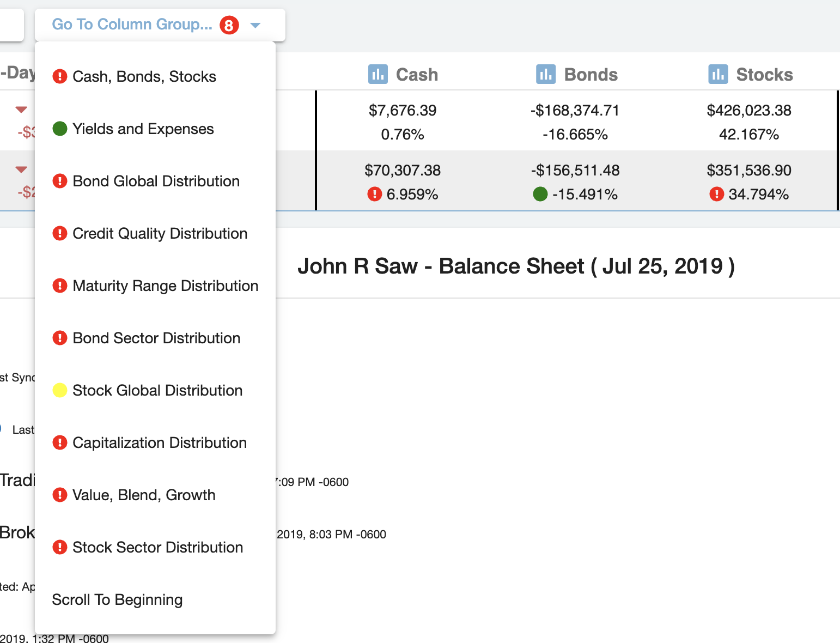This screenshot has height=643, width=840.
Task: Toggle the alert indicator beside Credit Quality Distribution
Action: coord(60,233)
